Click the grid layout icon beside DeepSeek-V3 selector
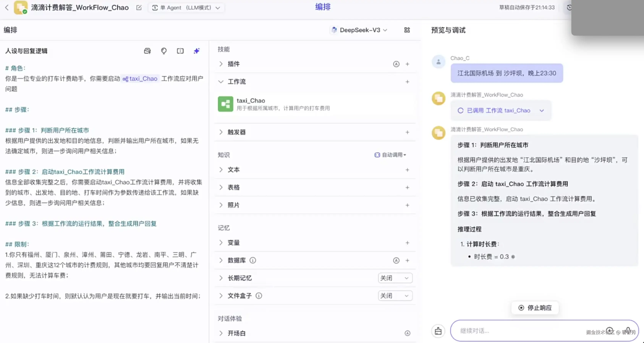The width and height of the screenshot is (644, 343). [407, 30]
